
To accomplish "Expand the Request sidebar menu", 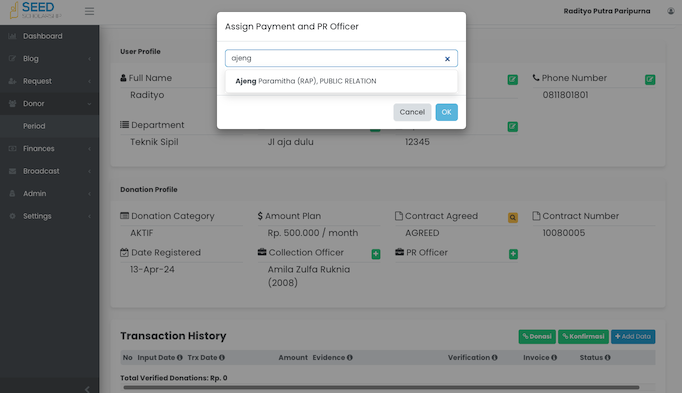I will 50,81.
